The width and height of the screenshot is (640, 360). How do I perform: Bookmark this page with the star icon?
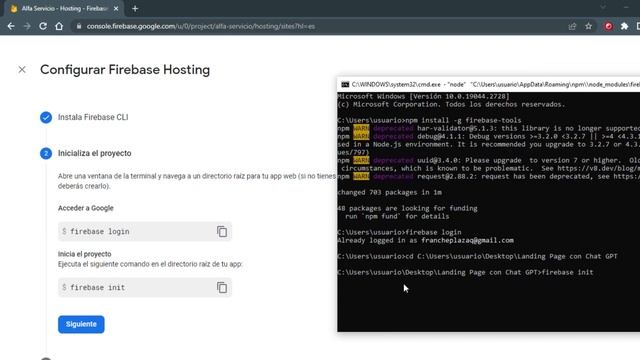(x=589, y=26)
